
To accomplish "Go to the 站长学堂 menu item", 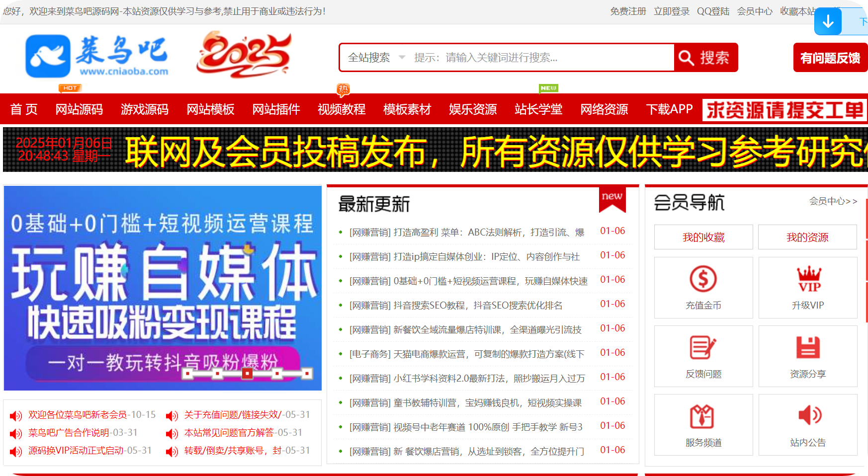I will pos(538,109).
